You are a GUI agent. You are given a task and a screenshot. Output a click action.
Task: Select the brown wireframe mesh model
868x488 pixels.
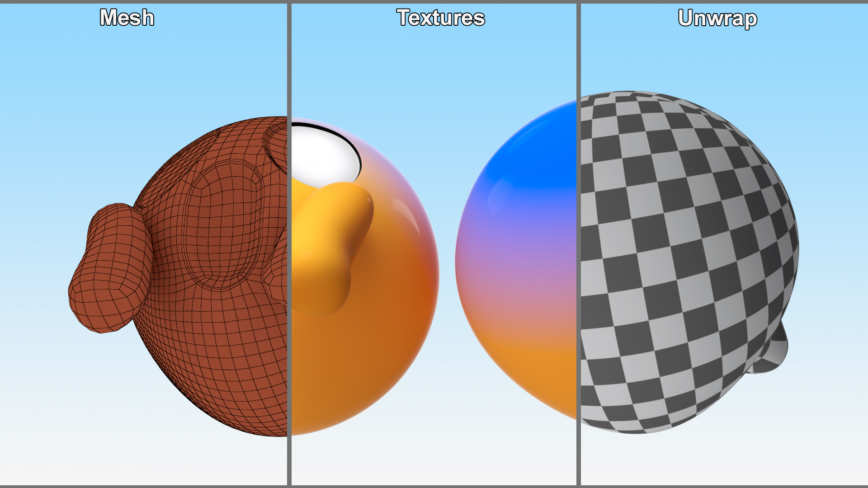(x=178, y=277)
